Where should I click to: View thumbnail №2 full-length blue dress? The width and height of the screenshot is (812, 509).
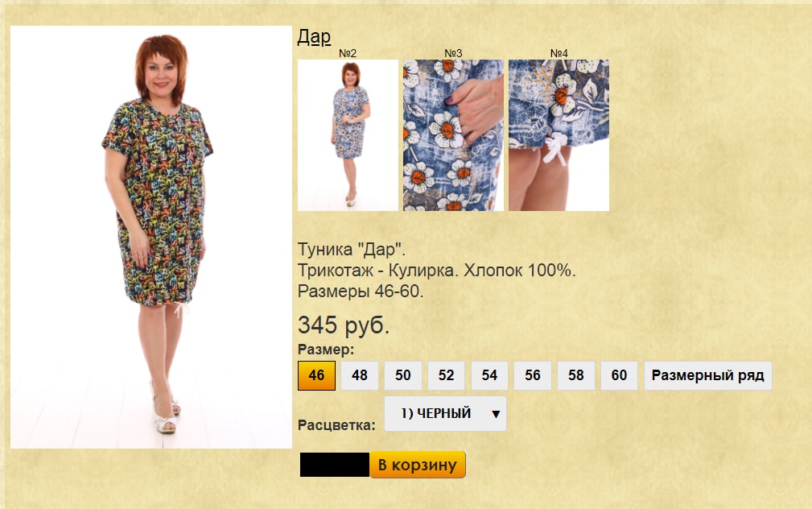pyautogui.click(x=348, y=134)
